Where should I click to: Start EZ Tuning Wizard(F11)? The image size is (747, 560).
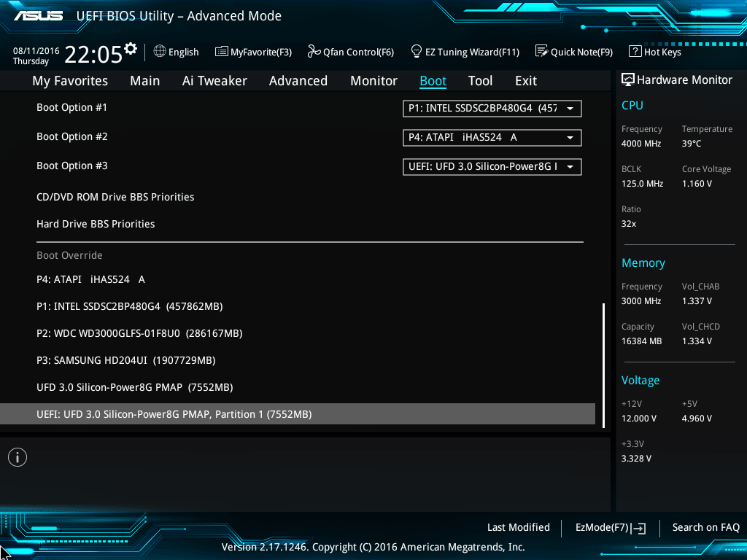(472, 52)
